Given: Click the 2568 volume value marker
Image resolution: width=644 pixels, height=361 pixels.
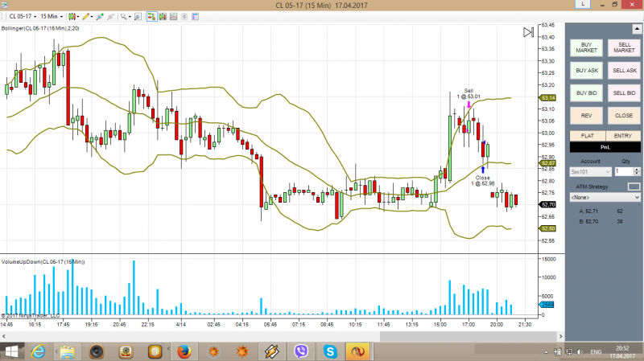Looking at the screenshot, I should tap(547, 305).
